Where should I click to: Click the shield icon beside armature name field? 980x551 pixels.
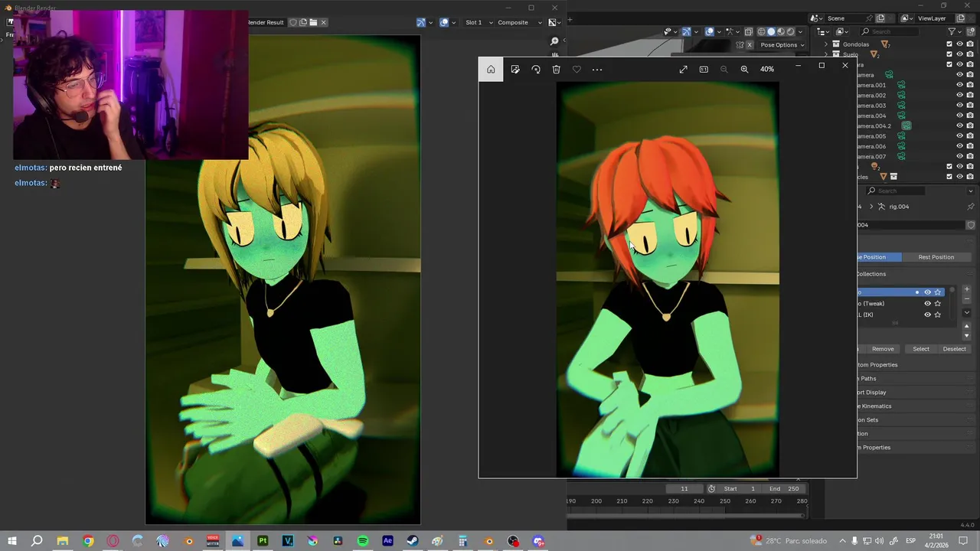point(971,225)
